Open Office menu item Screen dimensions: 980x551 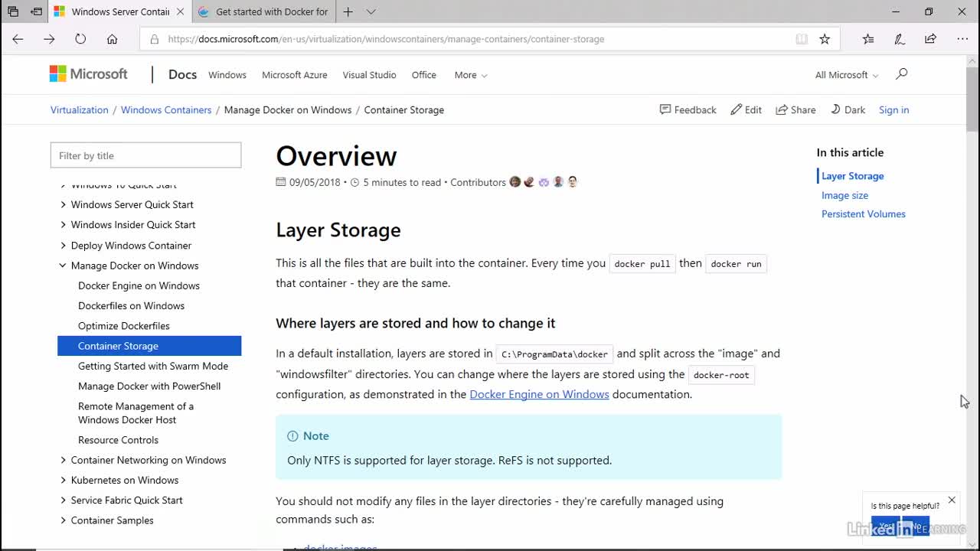[x=424, y=75]
